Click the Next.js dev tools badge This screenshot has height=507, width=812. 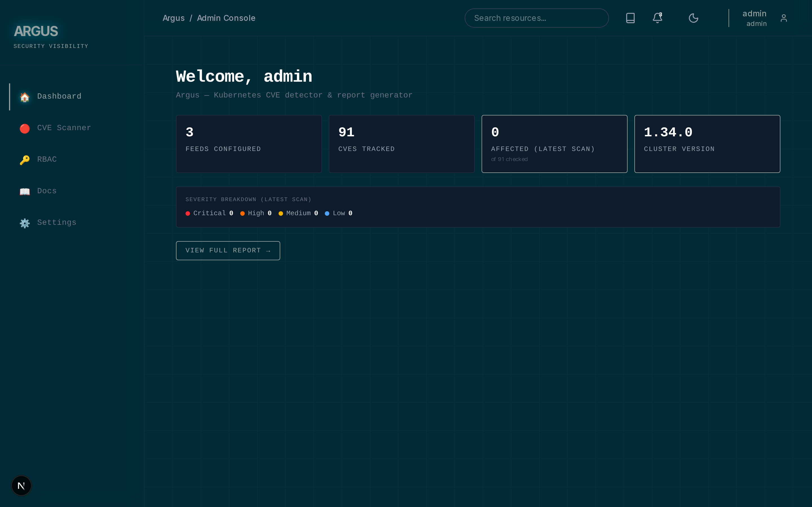pos(21,486)
